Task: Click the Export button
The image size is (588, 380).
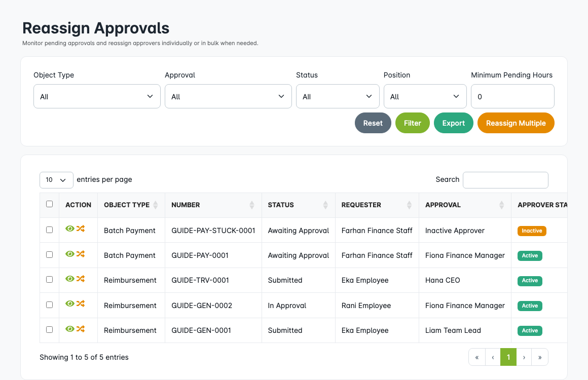Action: coord(453,123)
